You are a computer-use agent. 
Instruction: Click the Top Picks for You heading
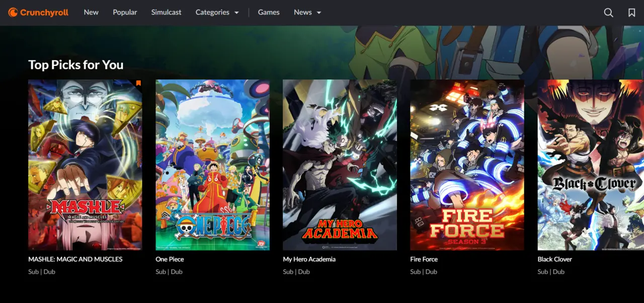click(76, 65)
